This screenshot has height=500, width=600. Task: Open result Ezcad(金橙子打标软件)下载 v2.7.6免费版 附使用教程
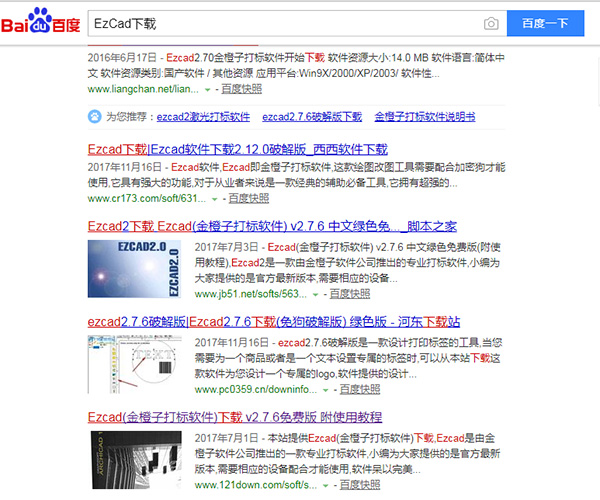click(235, 417)
